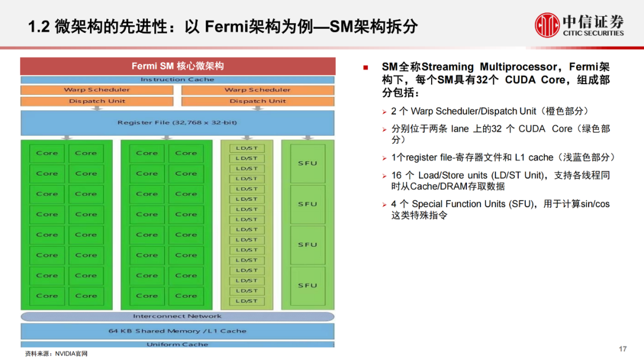Select the slide title about Fermi架构
The width and height of the screenshot is (644, 363).
(x=223, y=27)
